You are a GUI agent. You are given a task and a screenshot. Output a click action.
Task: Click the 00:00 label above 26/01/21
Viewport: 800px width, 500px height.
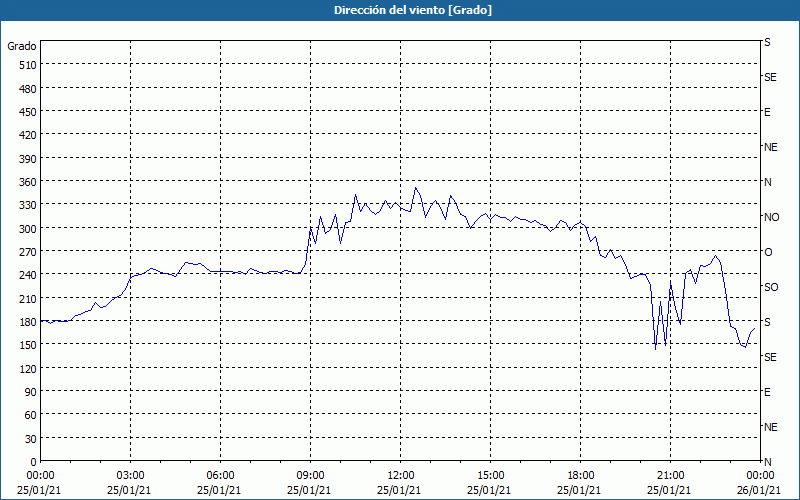761,476
